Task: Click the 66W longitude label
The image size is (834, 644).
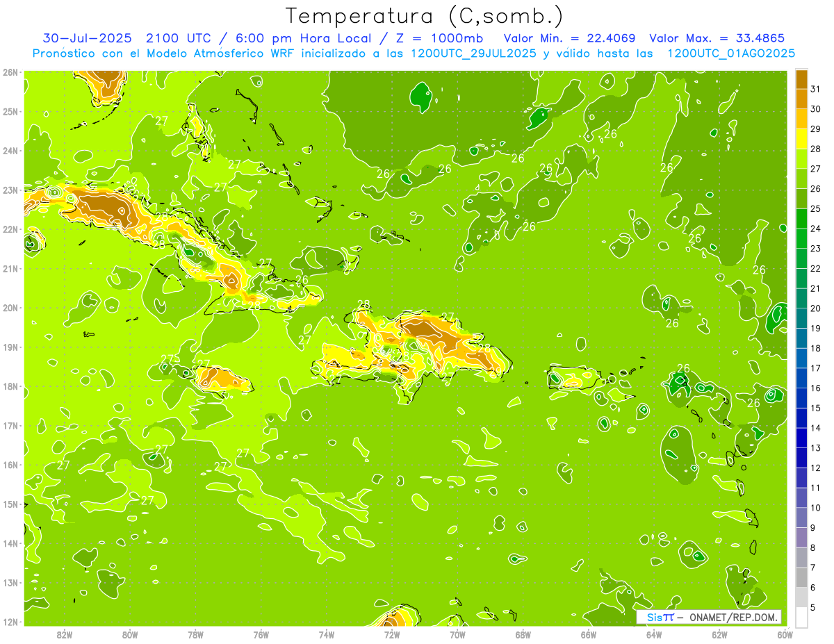Action: click(x=589, y=634)
